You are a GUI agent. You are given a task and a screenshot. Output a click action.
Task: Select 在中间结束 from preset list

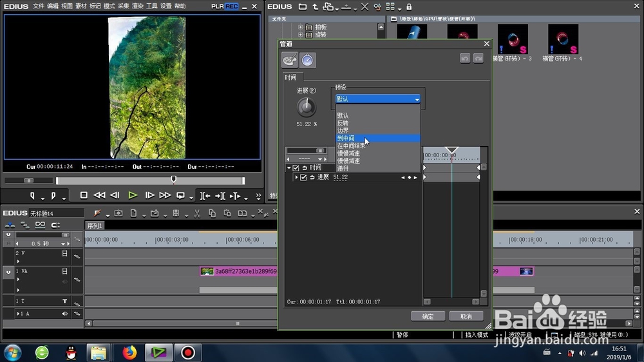point(378,146)
